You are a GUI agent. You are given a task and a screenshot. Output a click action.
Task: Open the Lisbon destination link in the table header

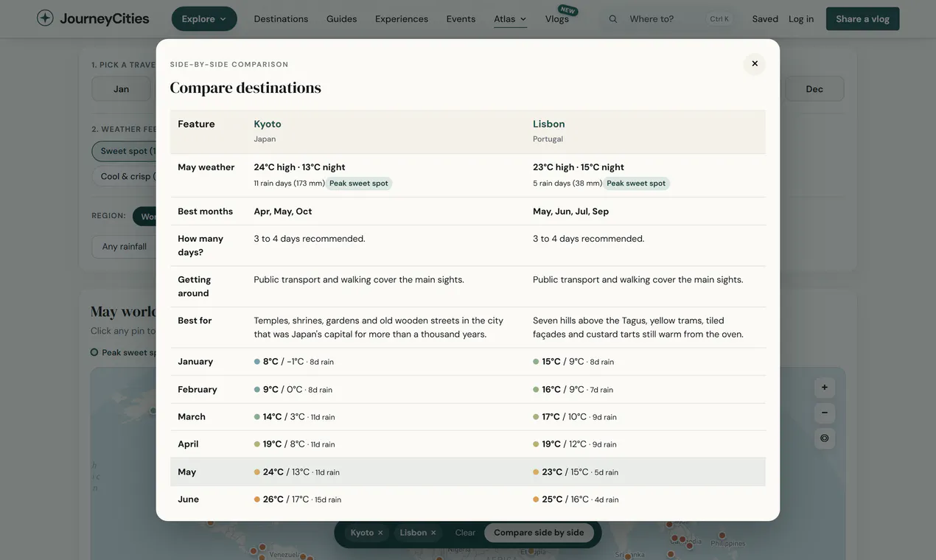click(x=549, y=124)
